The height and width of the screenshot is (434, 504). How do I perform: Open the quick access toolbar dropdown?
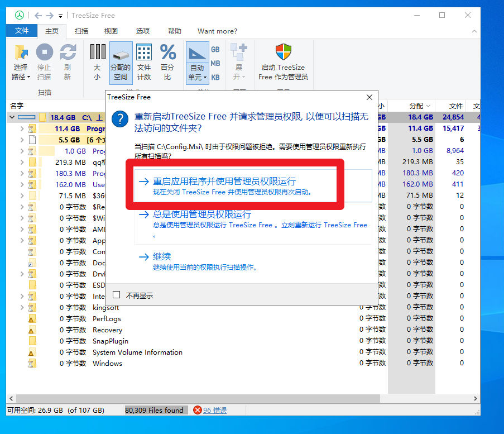tap(60, 16)
